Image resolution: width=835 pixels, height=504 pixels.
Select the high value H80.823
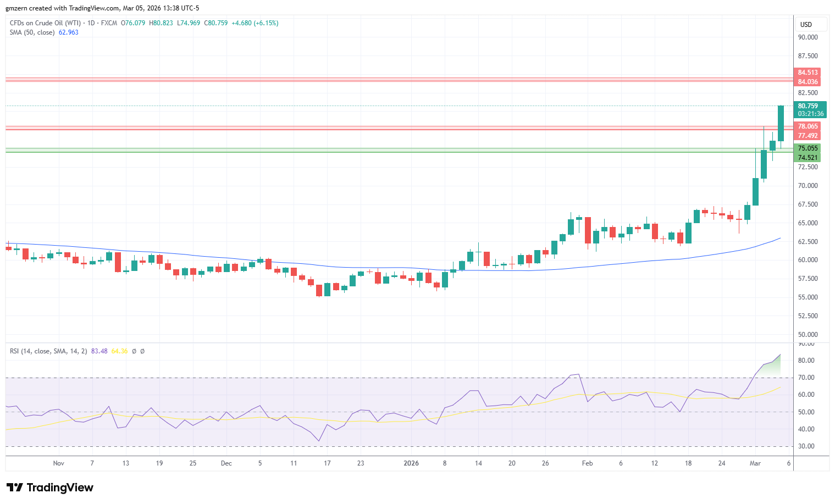tap(161, 23)
